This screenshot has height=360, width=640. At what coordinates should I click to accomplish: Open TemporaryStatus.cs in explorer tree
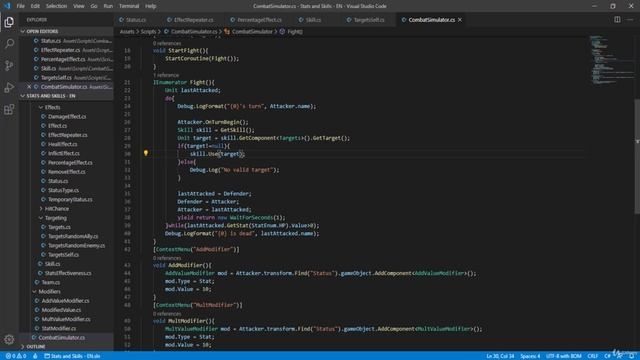click(70, 200)
